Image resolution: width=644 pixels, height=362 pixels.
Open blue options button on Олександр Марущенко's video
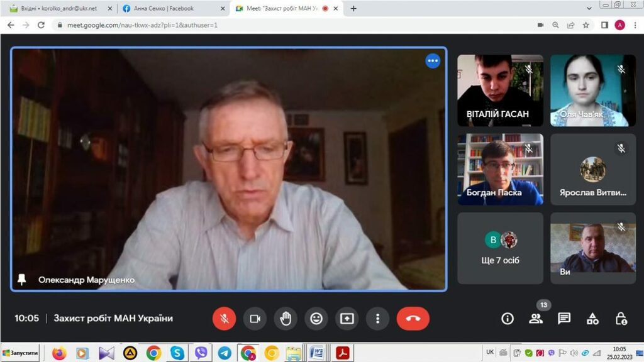click(432, 61)
